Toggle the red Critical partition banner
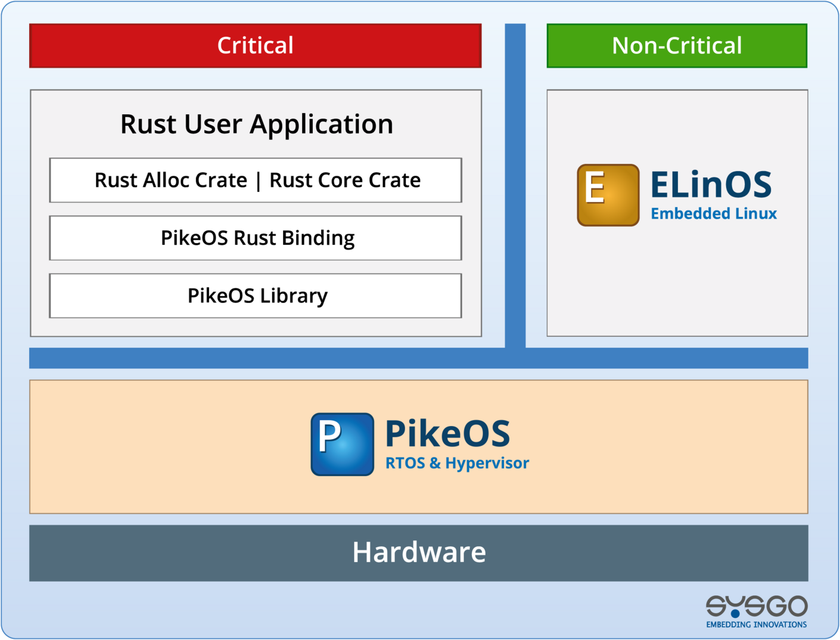The height and width of the screenshot is (640, 840). (255, 45)
